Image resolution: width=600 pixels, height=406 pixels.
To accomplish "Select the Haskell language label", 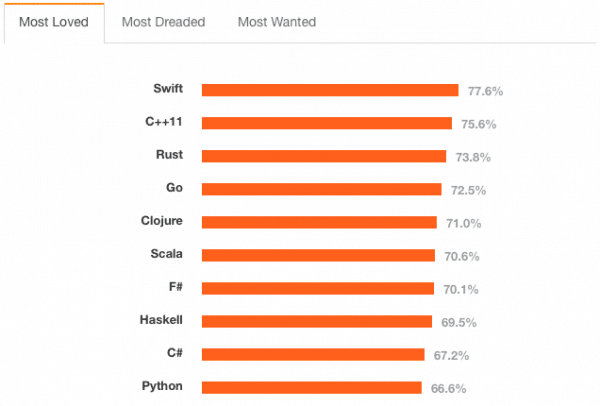I will (x=162, y=320).
